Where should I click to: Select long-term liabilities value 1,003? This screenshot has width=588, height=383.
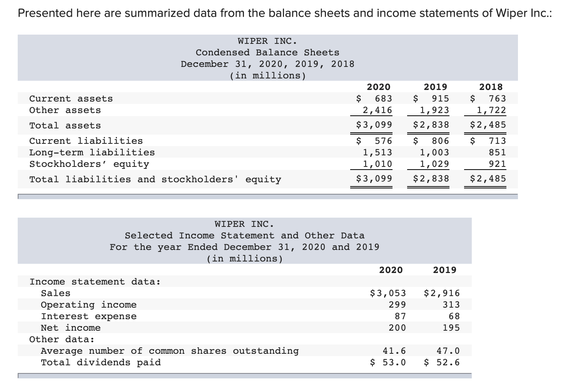(x=434, y=153)
